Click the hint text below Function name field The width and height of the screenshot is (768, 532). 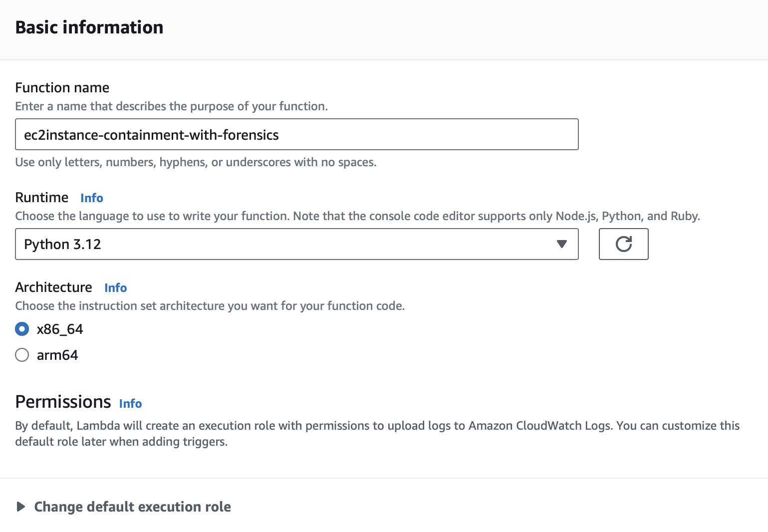pyautogui.click(x=196, y=162)
